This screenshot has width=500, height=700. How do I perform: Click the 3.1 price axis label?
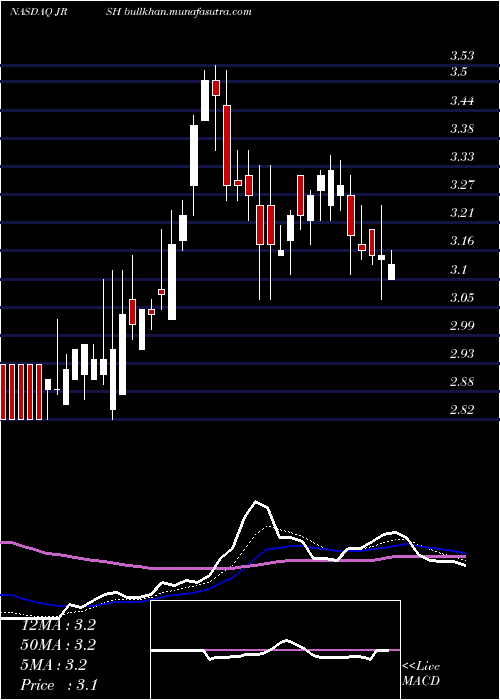click(458, 270)
